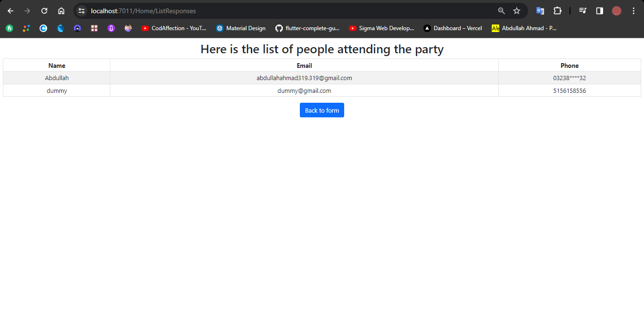Select the dummy@gmail.com table cell
644x320 pixels.
click(x=304, y=90)
